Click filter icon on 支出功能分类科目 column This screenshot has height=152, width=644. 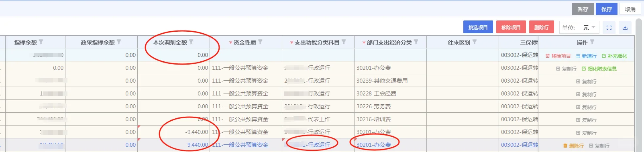[344, 42]
